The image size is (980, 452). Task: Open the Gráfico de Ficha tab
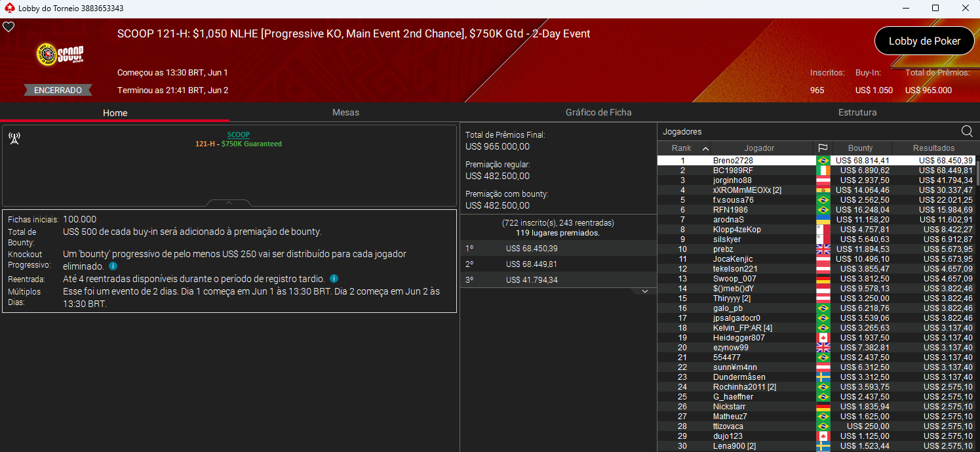pos(598,112)
